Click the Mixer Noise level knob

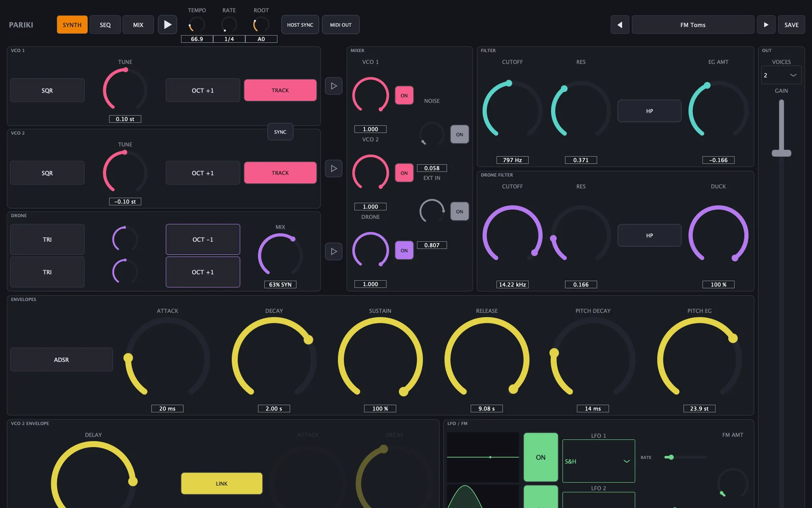(x=432, y=134)
